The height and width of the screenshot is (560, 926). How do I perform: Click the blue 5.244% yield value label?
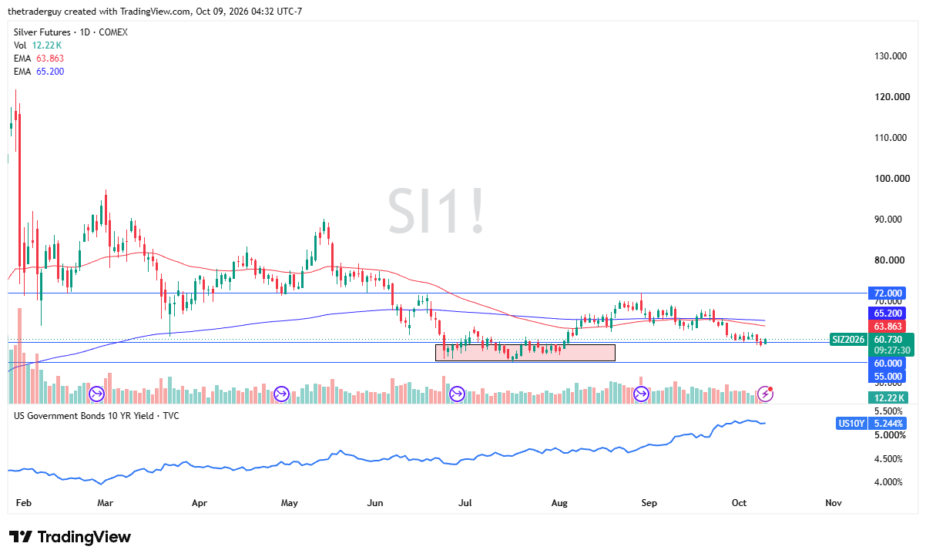click(x=888, y=423)
